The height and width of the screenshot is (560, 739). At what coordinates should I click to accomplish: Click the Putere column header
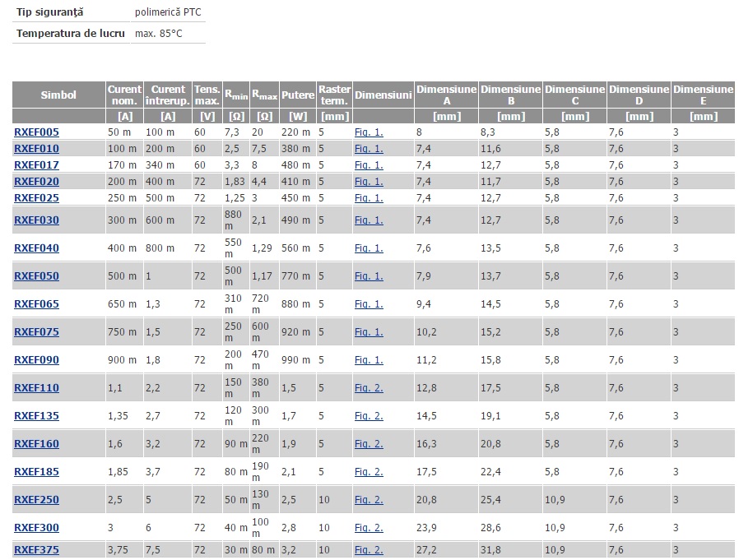coord(298,95)
